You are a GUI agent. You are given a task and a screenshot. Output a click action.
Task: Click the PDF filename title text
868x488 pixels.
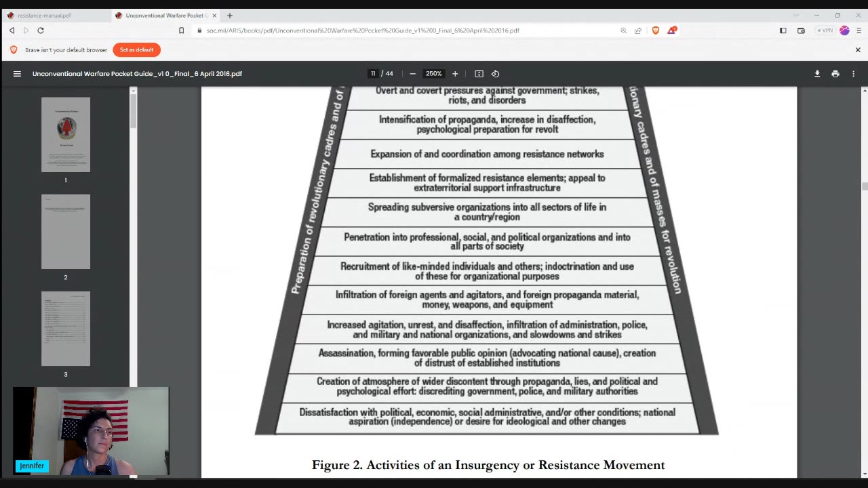137,74
